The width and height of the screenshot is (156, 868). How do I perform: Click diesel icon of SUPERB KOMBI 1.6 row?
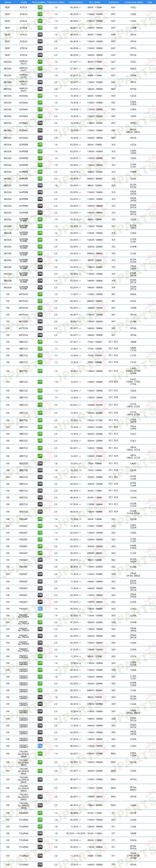coord(40,260)
